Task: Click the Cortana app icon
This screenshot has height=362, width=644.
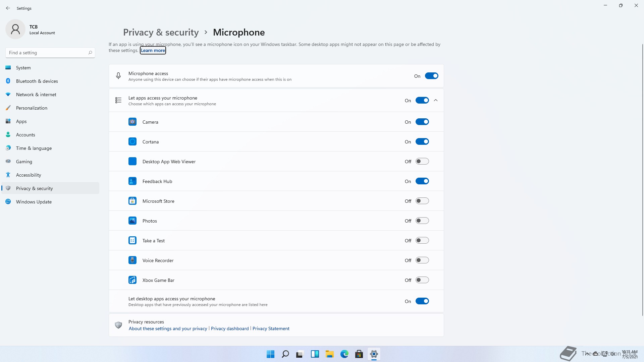Action: point(132,141)
